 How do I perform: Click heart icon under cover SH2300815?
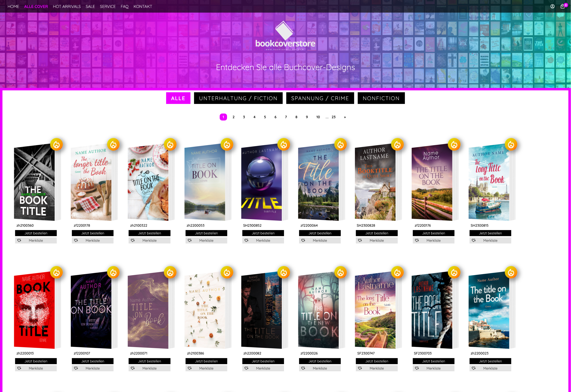tap(474, 241)
